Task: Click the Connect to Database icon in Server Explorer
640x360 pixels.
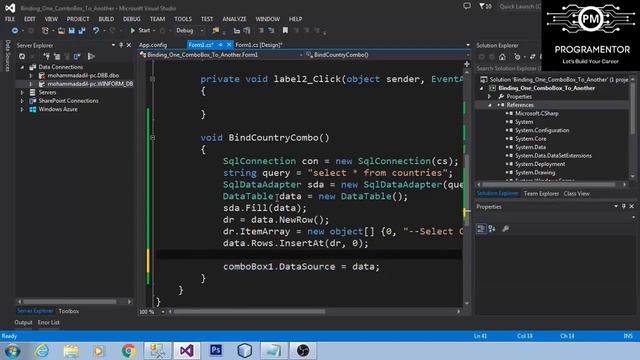Action: [47, 57]
